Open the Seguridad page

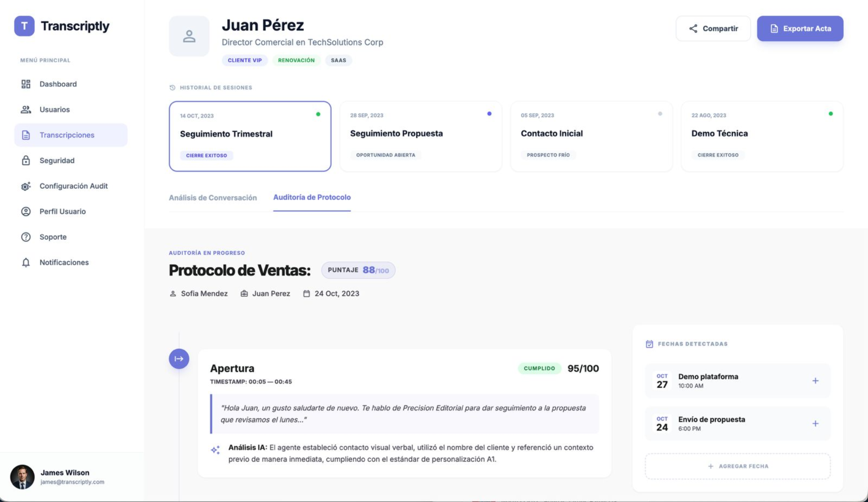point(71,161)
